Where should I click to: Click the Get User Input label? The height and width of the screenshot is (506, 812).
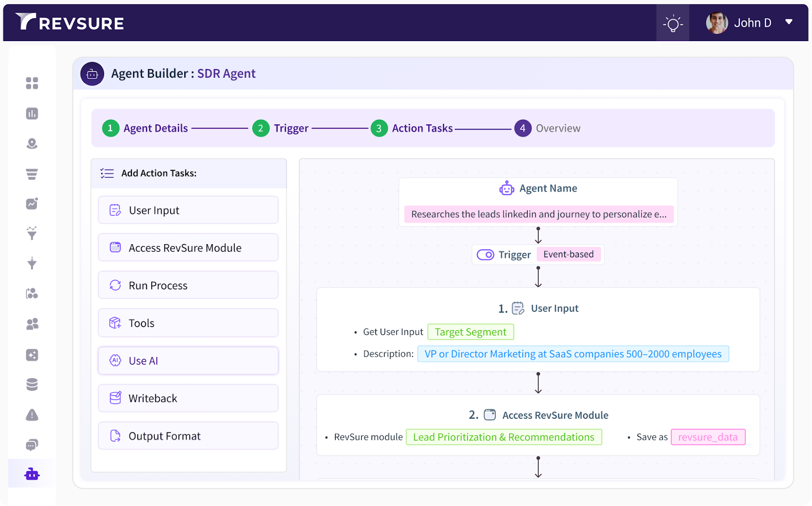click(x=393, y=332)
